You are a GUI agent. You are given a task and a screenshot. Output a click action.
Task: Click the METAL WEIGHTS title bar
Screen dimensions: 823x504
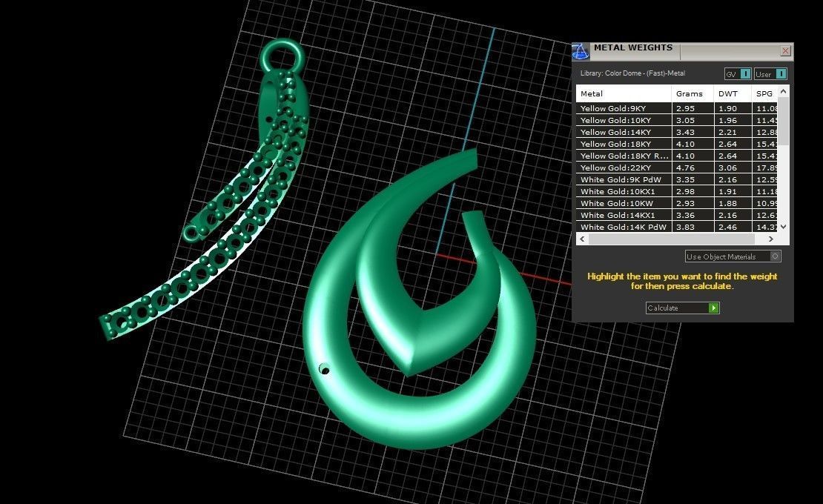(682, 51)
